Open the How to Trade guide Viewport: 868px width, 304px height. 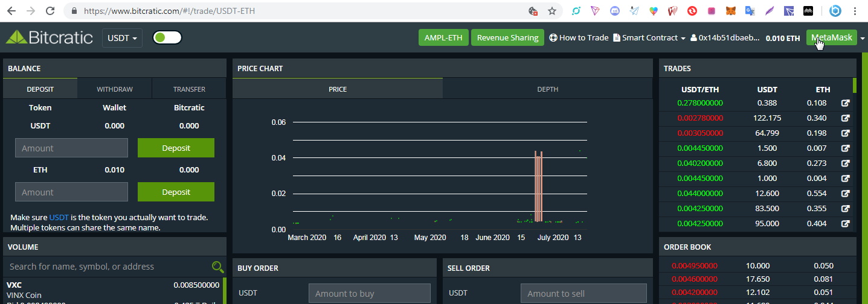point(579,37)
